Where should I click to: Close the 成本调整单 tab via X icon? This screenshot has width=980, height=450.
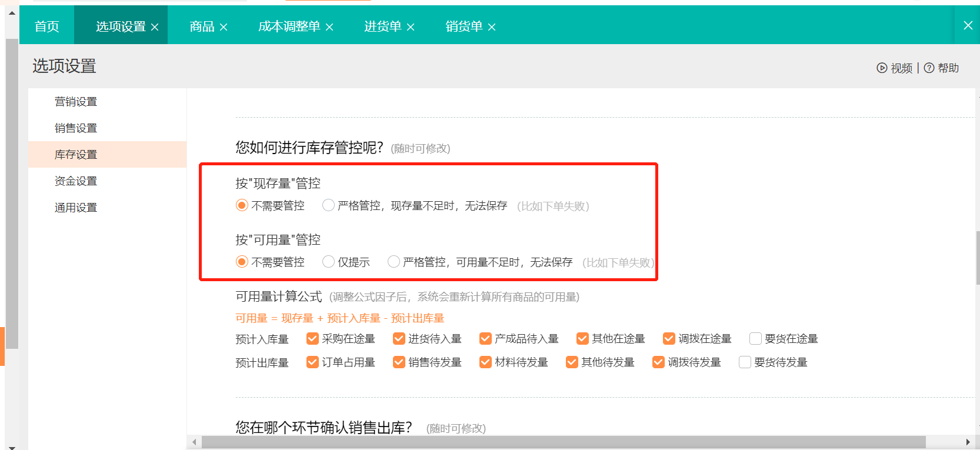point(329,27)
